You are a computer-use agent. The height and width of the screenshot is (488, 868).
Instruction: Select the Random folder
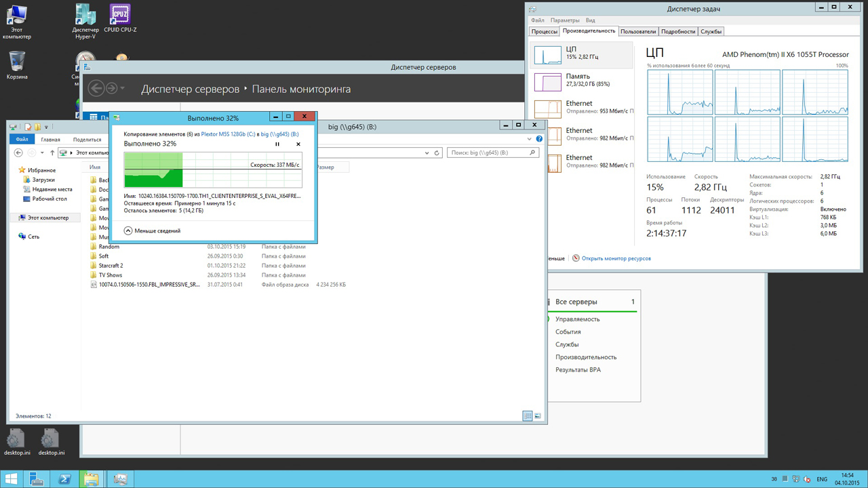coord(104,247)
